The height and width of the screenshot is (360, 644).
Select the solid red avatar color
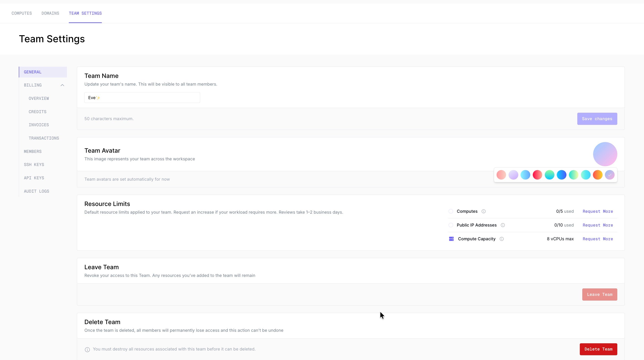tap(537, 175)
